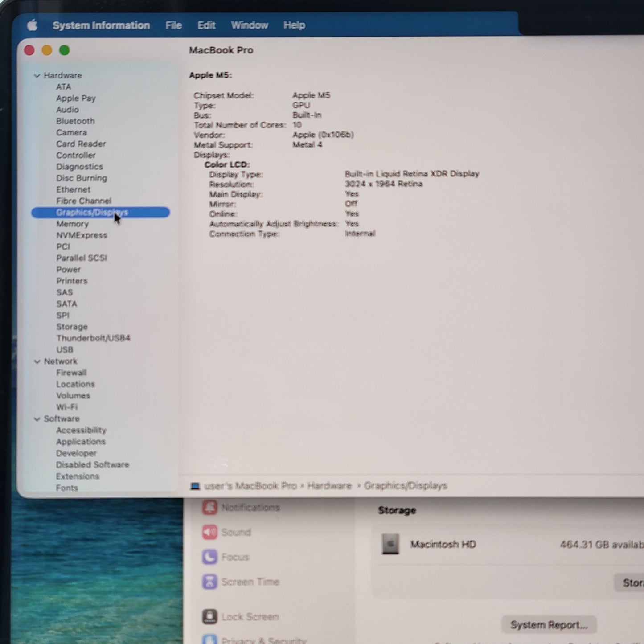644x644 pixels.
Task: Select Accessibility under Software
Action: coord(81,431)
